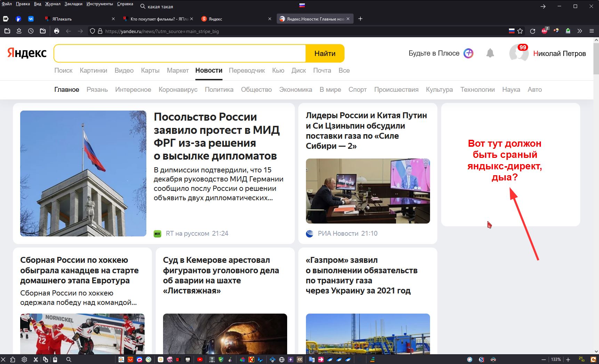Viewport: 599px width, 364px height.
Task: Select the Политика news category
Action: 219,89
